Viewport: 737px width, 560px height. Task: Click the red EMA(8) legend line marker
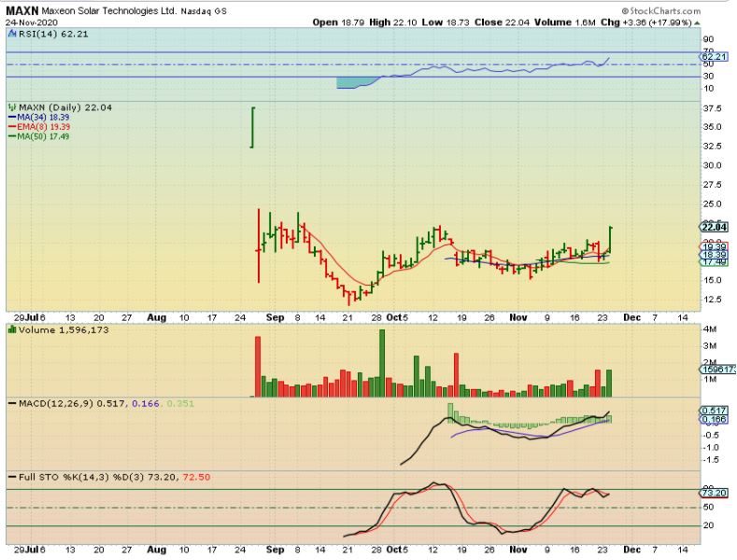point(10,126)
